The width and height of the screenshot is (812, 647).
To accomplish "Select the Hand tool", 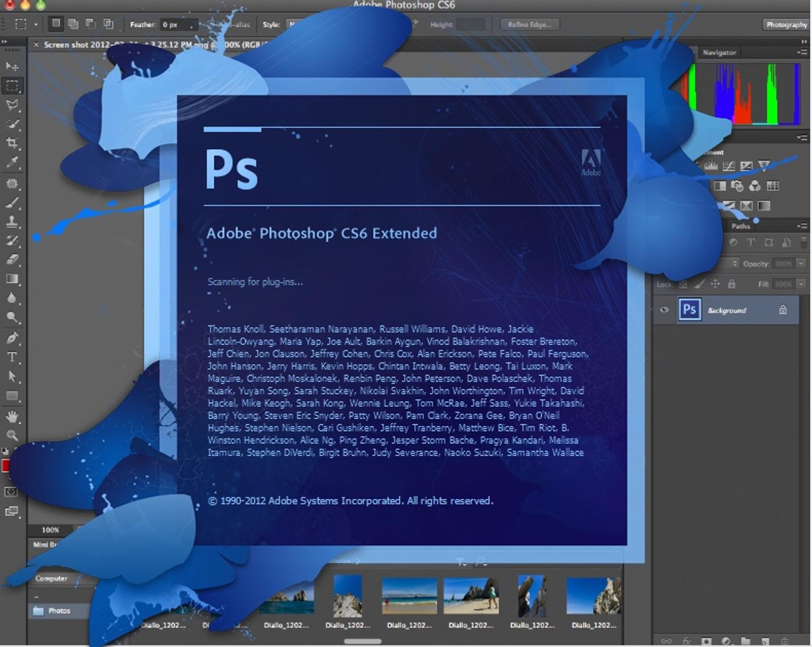I will (12, 417).
